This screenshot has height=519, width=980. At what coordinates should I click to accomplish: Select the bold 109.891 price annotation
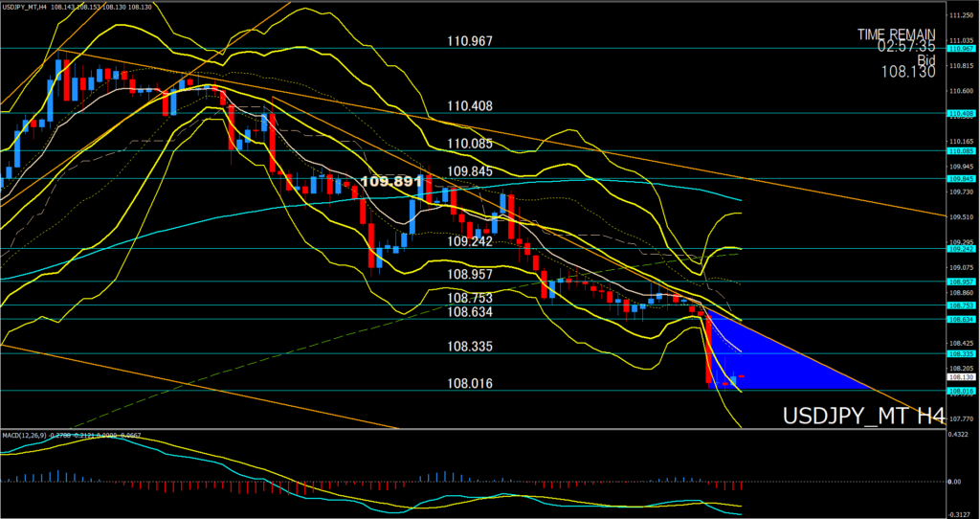click(x=391, y=181)
